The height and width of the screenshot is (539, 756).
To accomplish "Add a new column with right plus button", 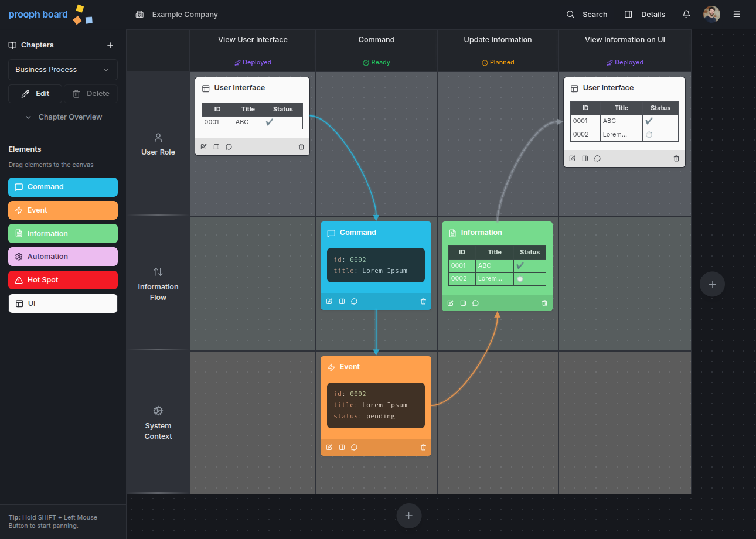I will point(712,284).
